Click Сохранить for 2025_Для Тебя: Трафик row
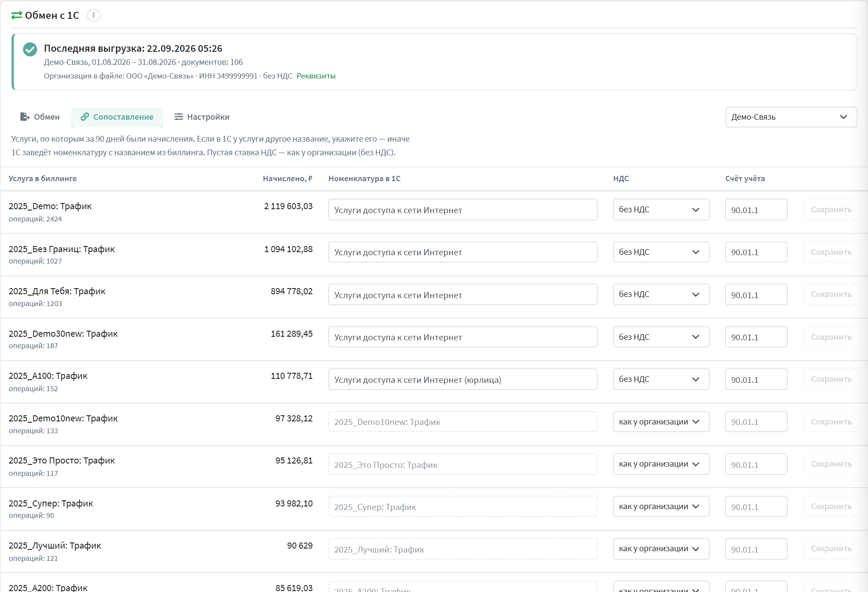 point(831,295)
